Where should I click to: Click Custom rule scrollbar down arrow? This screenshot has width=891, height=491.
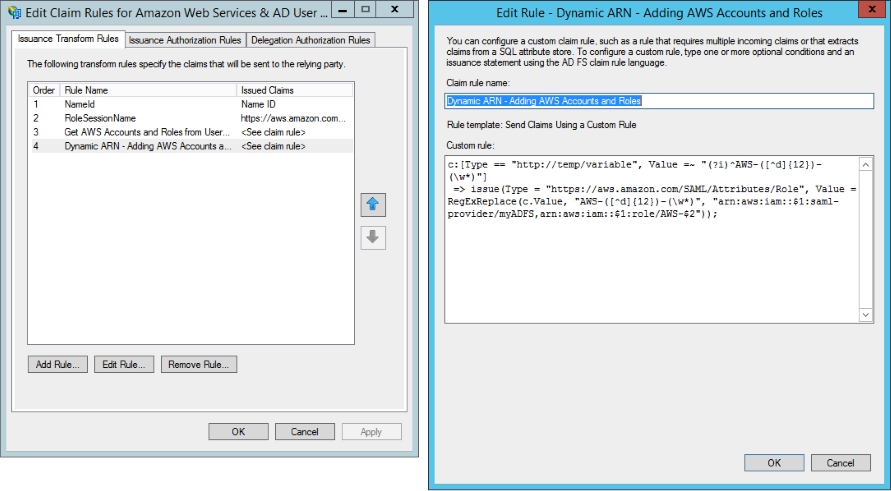pyautogui.click(x=865, y=314)
